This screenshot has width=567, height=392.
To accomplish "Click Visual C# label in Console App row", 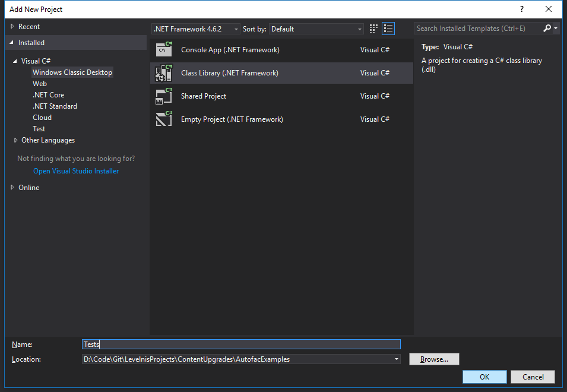I will click(x=375, y=50).
